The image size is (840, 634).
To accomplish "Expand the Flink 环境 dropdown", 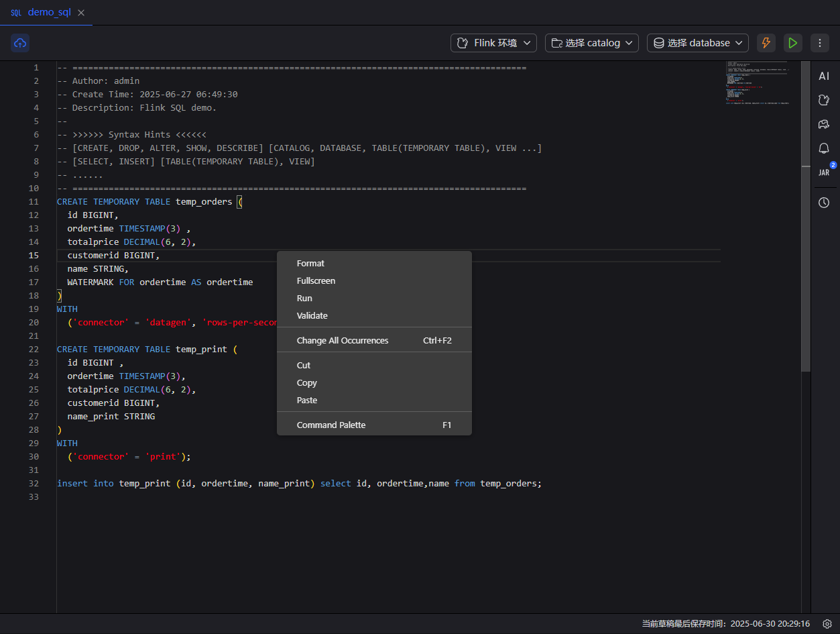I will [x=493, y=43].
